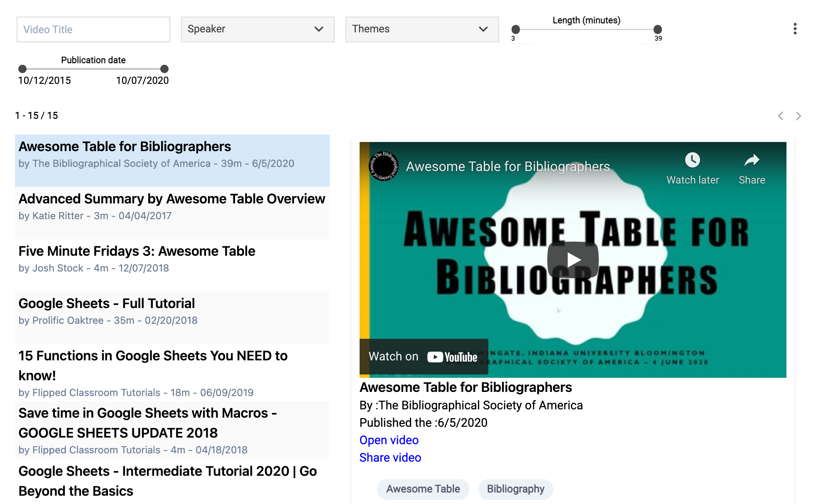Focus the Video Title search field
823x504 pixels.
(93, 29)
